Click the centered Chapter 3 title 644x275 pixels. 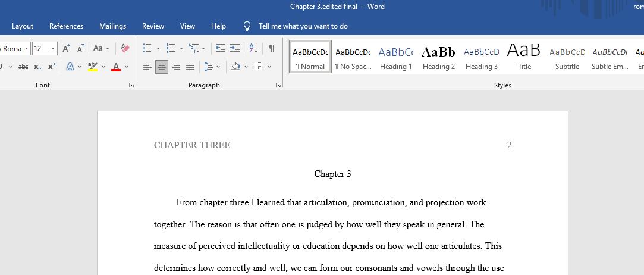coord(332,174)
